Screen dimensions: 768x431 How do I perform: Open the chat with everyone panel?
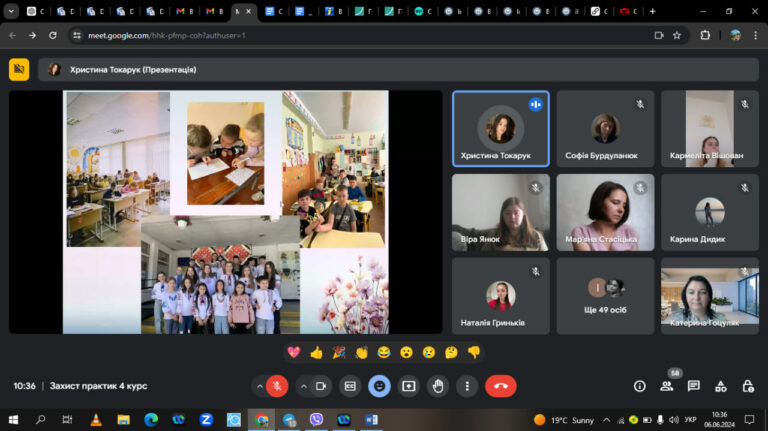click(x=694, y=386)
